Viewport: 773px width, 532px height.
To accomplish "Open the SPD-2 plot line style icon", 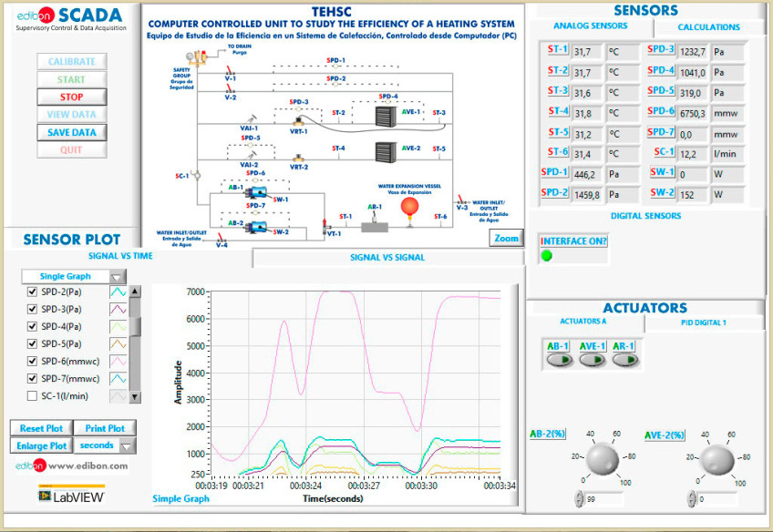I will coord(119,292).
